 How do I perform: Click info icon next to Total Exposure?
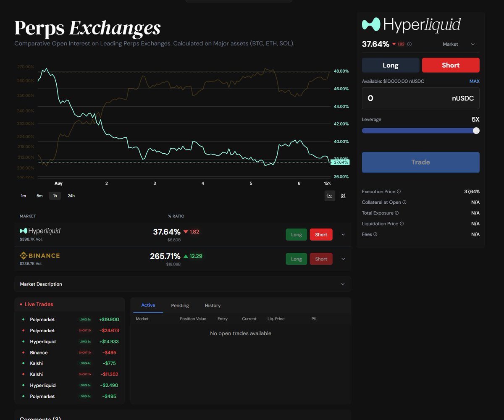397,213
